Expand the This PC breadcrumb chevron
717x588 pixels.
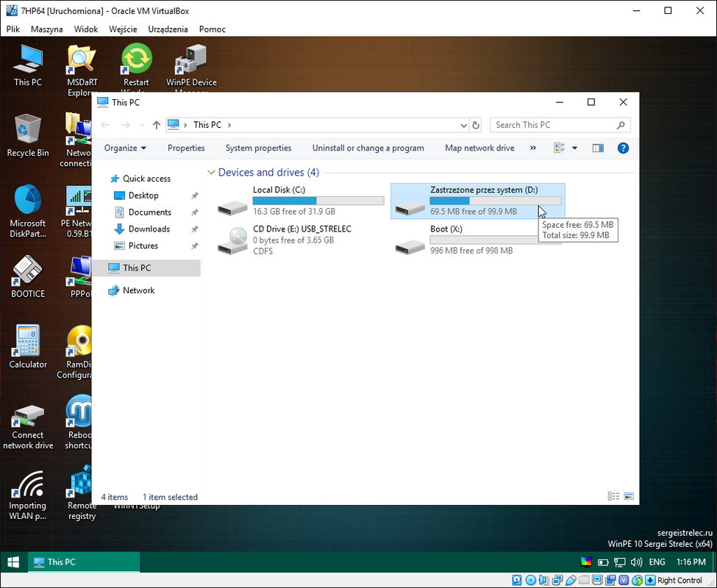point(229,125)
